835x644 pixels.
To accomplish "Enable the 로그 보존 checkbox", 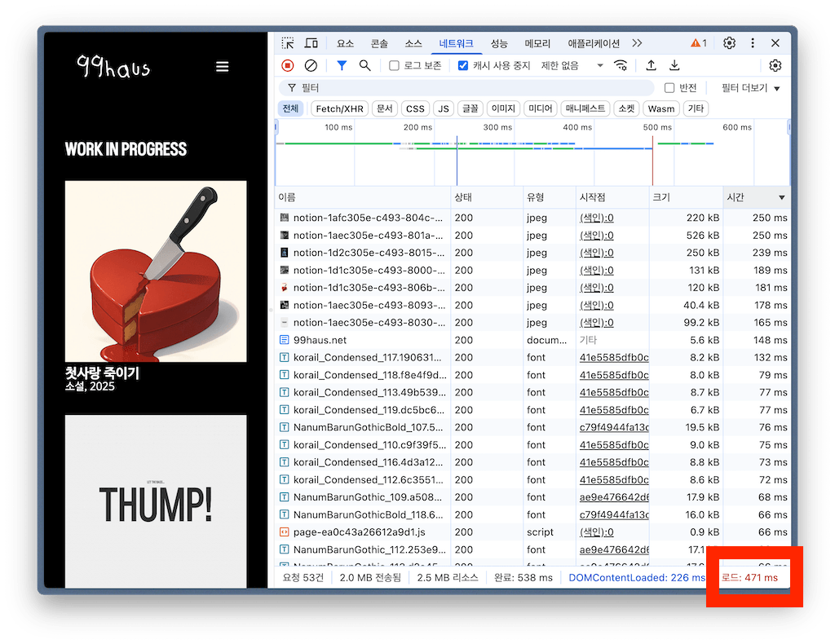I will pyautogui.click(x=394, y=65).
